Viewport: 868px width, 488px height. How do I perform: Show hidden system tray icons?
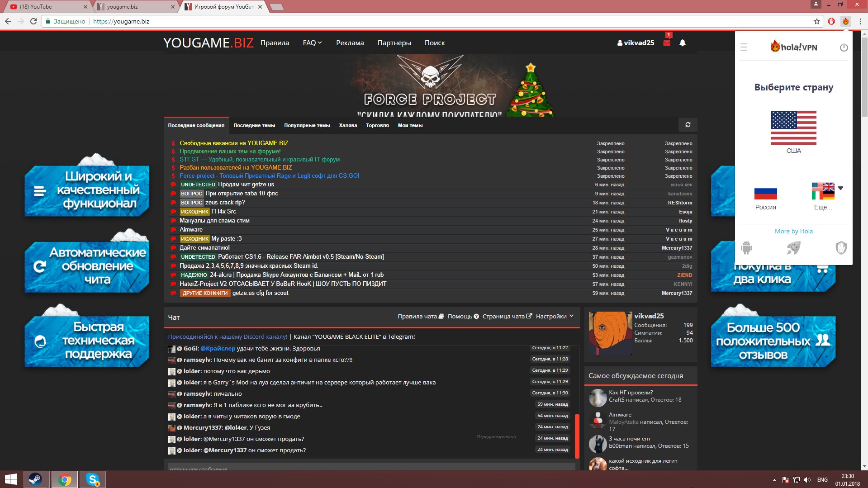pos(774,480)
